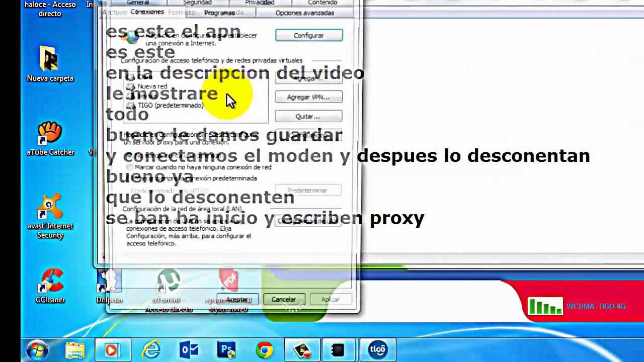644x362 pixels.
Task: Click the Aplicar button
Action: click(331, 299)
